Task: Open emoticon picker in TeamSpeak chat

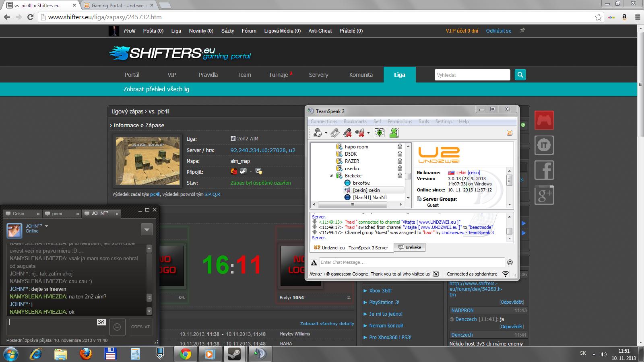Action: pos(510,262)
